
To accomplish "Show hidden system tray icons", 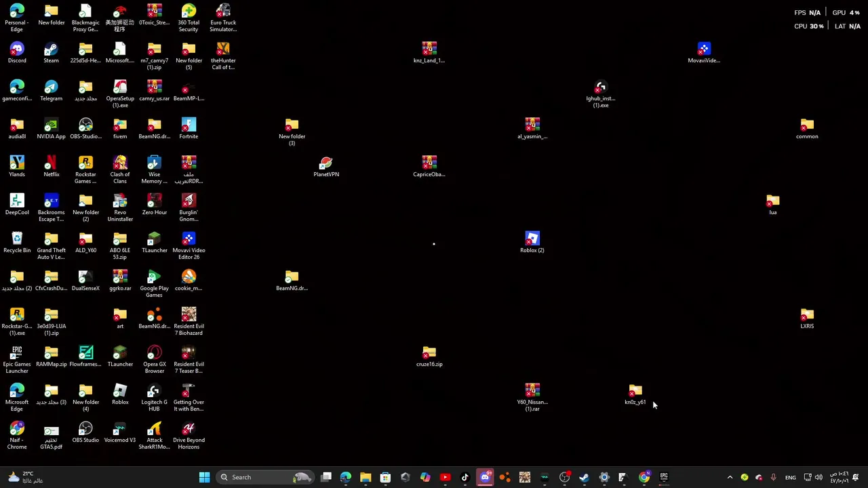I will tap(730, 477).
